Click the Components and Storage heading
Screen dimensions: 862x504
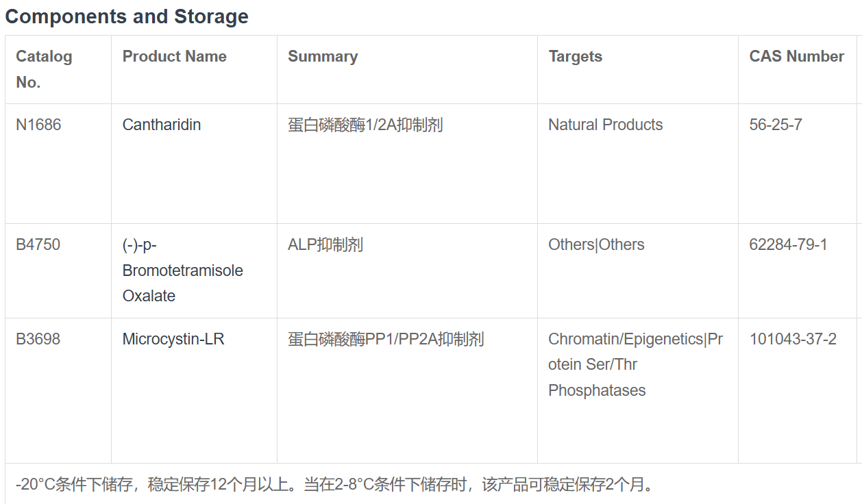pos(127,16)
